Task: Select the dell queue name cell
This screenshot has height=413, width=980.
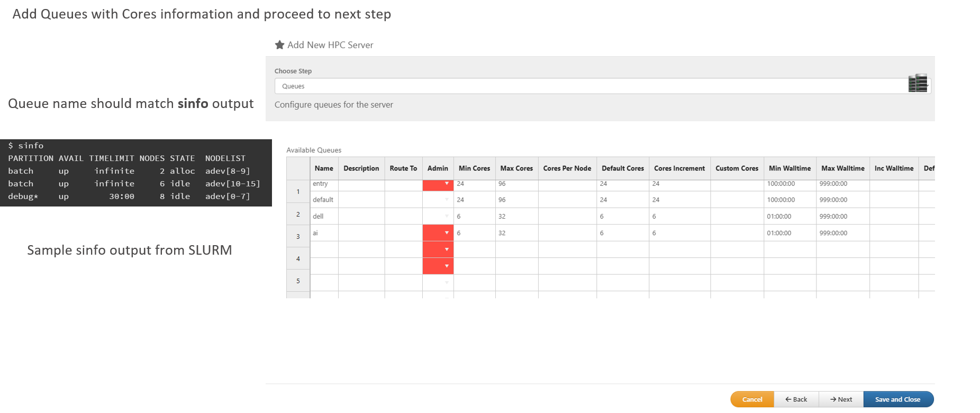Action: 324,217
